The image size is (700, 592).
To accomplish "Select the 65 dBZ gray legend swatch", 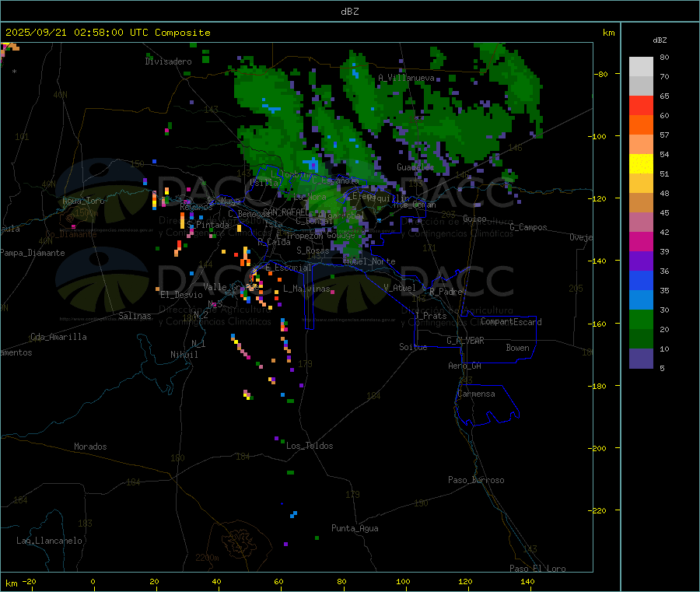I will [x=641, y=86].
